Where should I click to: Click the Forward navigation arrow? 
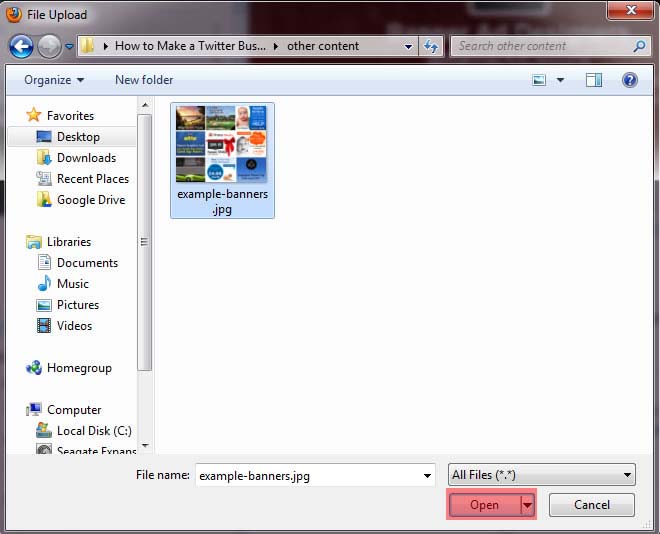[50, 46]
